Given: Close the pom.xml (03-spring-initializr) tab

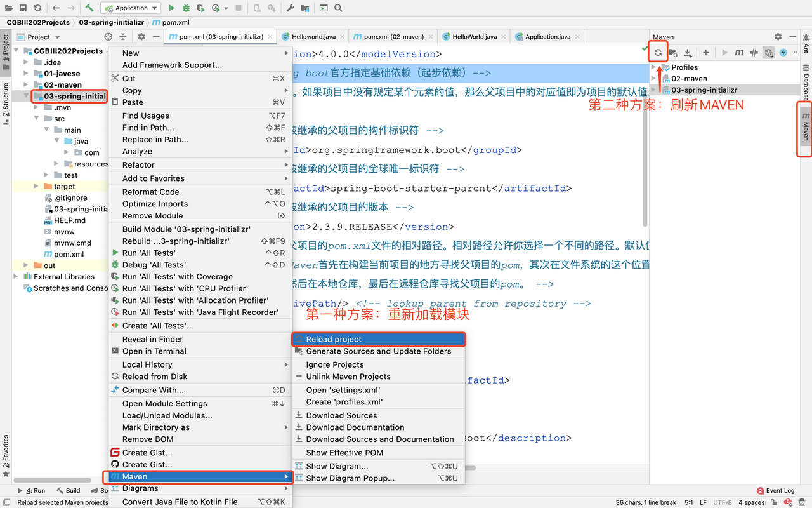Looking at the screenshot, I should click(x=271, y=37).
